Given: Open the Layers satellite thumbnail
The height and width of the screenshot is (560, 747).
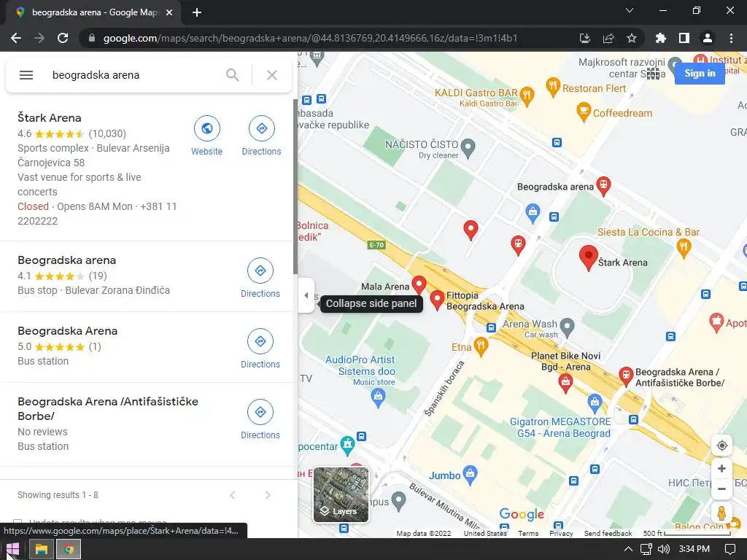Looking at the screenshot, I should click(341, 494).
